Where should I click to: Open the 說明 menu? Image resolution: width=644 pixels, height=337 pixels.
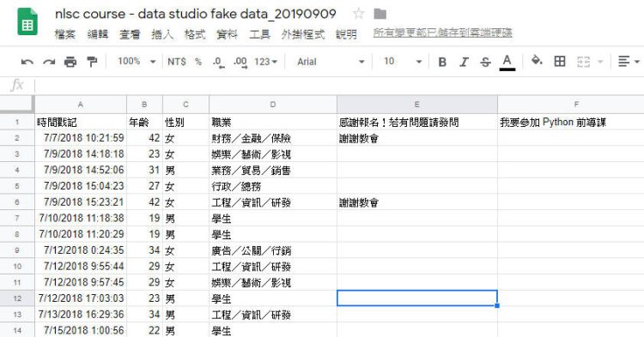point(346,34)
